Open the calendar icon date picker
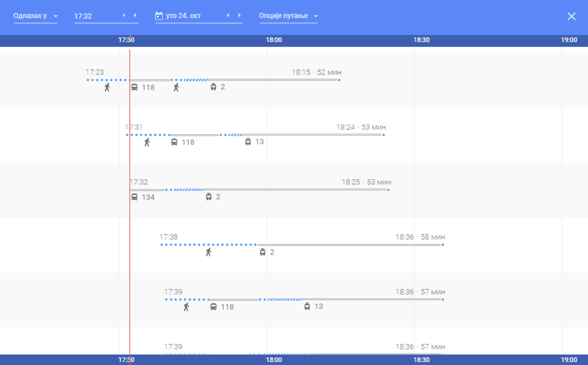Viewport: 588px width, 365px height. 159,16
